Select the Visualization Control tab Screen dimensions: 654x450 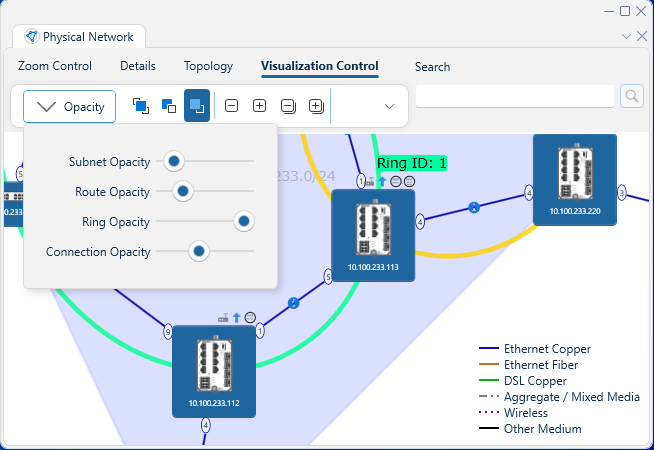point(320,66)
